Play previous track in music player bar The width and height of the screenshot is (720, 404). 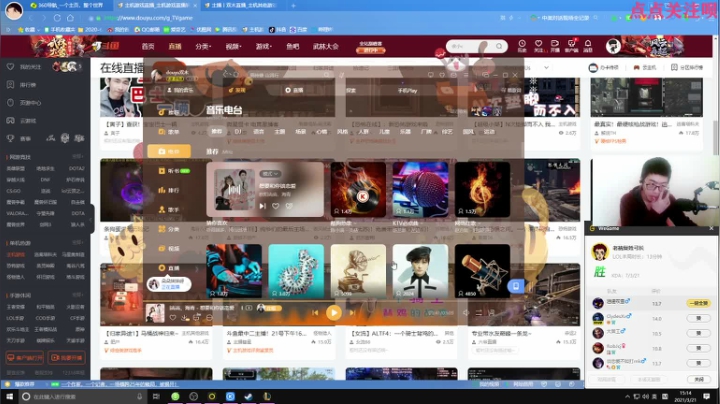coord(315,313)
